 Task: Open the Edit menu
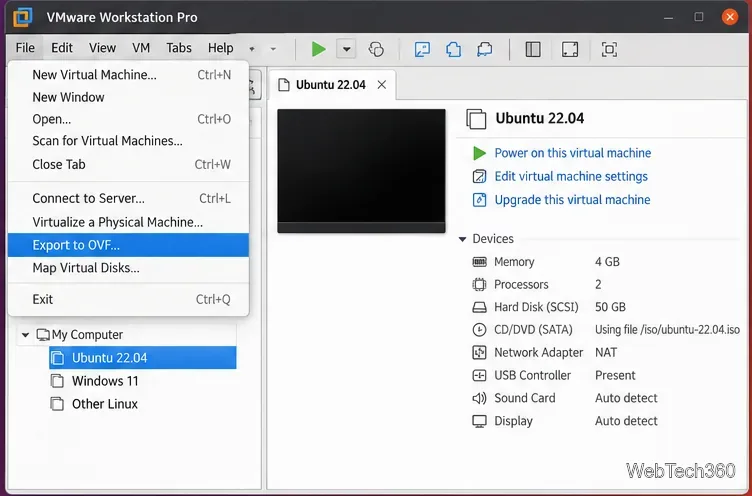(x=62, y=48)
